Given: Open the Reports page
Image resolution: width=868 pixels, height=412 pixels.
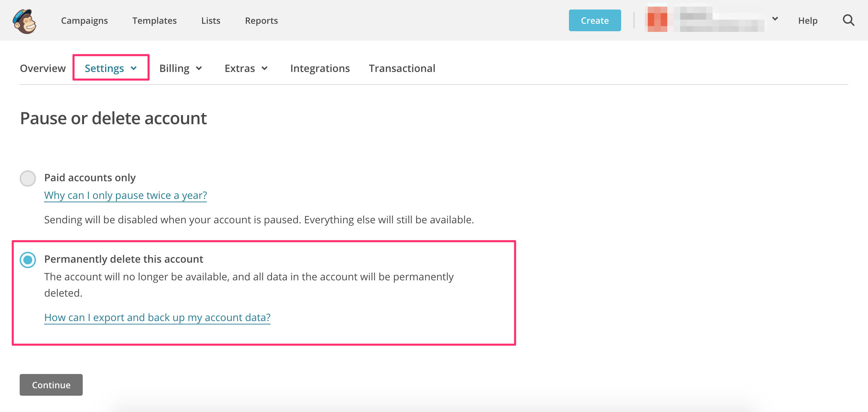Looking at the screenshot, I should [261, 21].
